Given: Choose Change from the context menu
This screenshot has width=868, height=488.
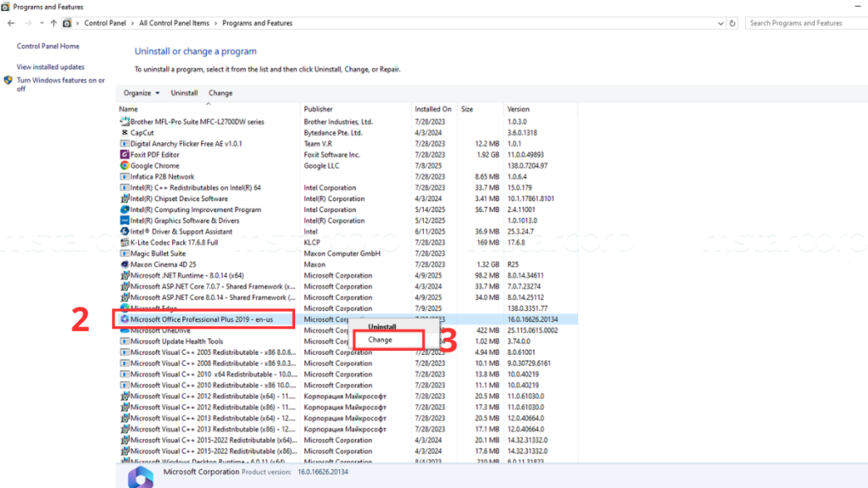Looking at the screenshot, I should pyautogui.click(x=381, y=339).
